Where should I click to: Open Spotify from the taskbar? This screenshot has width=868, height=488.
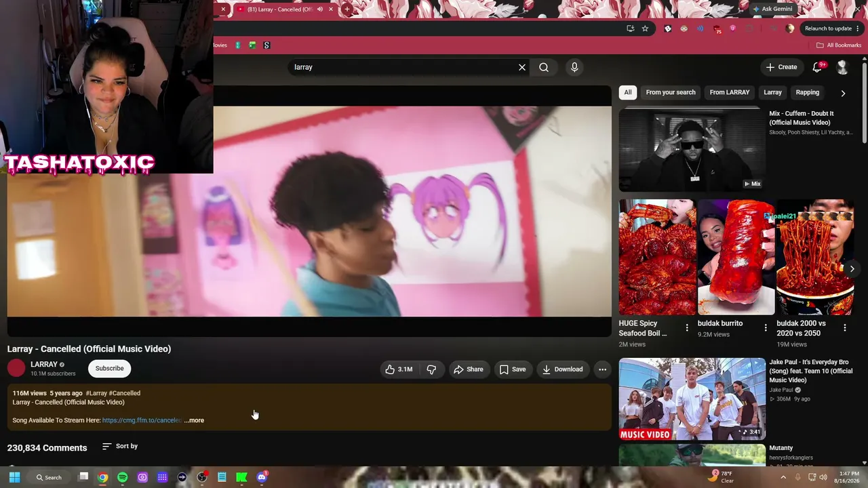pyautogui.click(x=123, y=477)
